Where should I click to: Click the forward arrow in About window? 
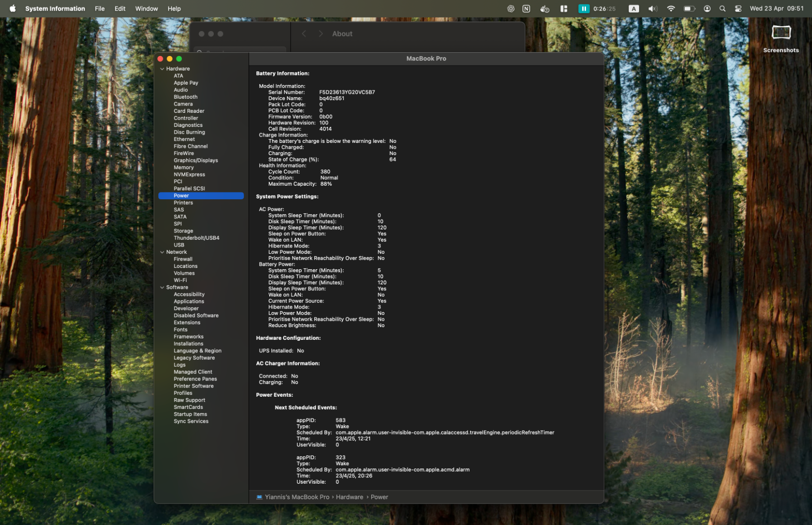(321, 34)
